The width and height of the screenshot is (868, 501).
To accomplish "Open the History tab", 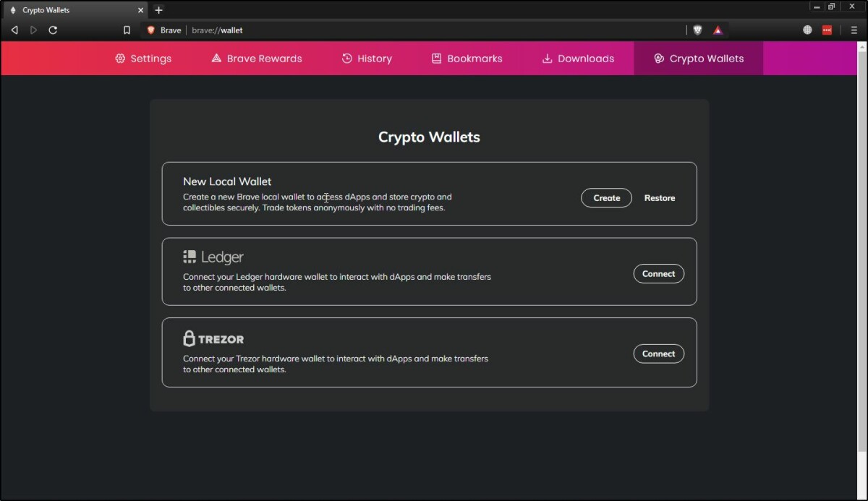I will (x=367, y=59).
